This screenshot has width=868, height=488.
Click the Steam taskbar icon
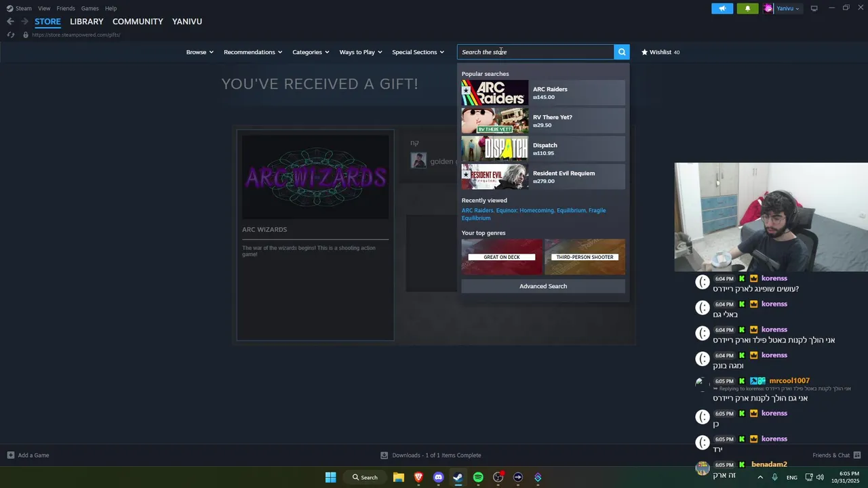(x=458, y=477)
